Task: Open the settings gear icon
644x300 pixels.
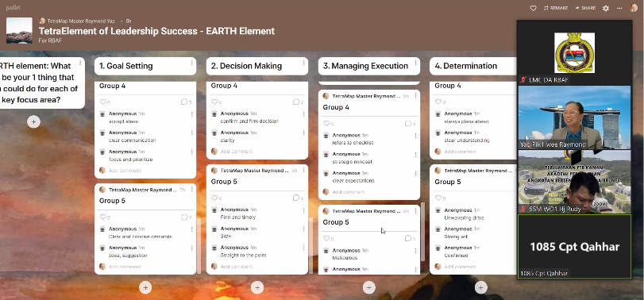Action: tap(606, 8)
